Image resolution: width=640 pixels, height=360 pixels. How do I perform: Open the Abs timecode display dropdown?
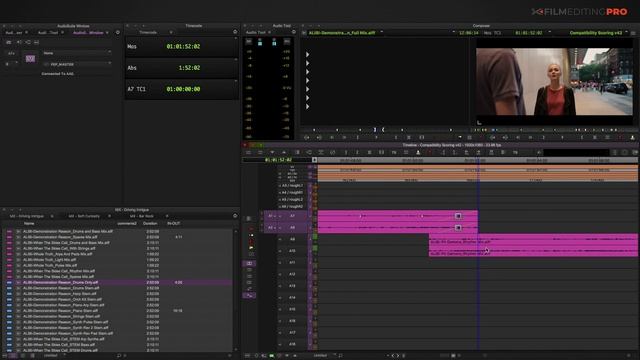pyautogui.click(x=236, y=60)
